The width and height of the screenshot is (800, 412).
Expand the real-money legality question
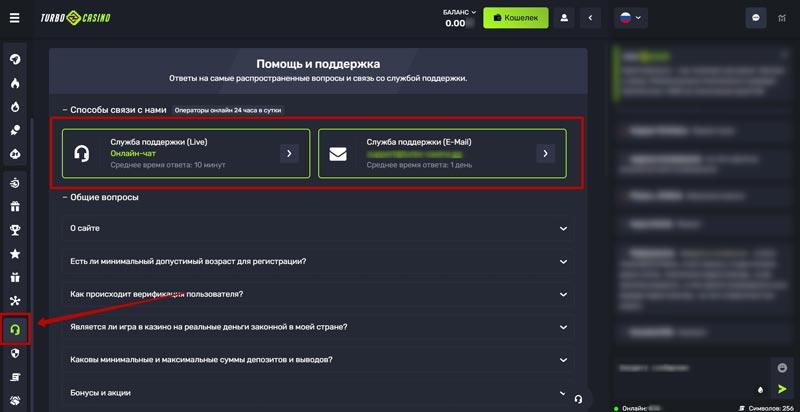(x=316, y=327)
